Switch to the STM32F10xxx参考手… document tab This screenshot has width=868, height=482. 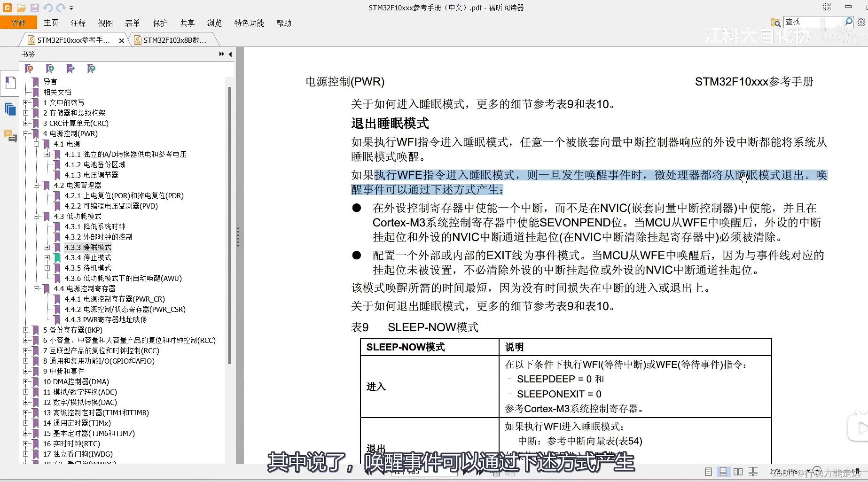coord(74,40)
